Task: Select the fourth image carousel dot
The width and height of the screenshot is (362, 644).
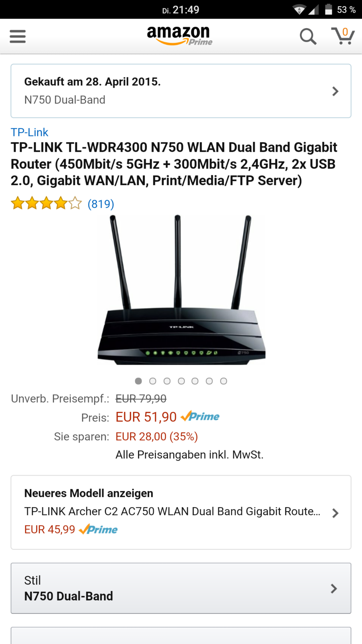Action: (181, 381)
